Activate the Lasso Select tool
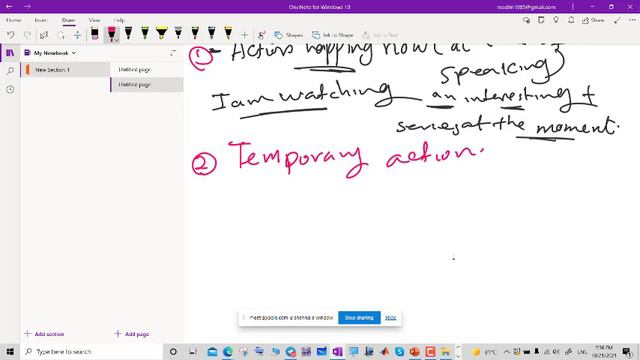 pyautogui.click(x=60, y=35)
